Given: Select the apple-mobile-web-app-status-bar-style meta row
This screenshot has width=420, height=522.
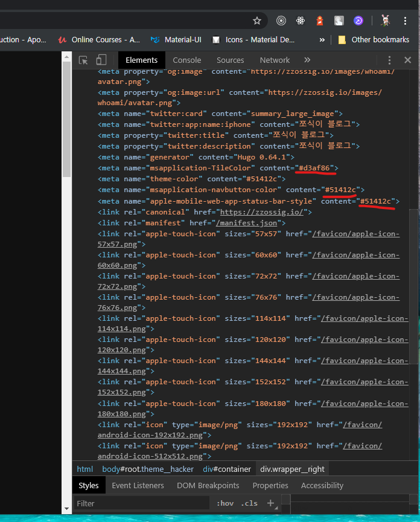Looking at the screenshot, I should point(249,201).
